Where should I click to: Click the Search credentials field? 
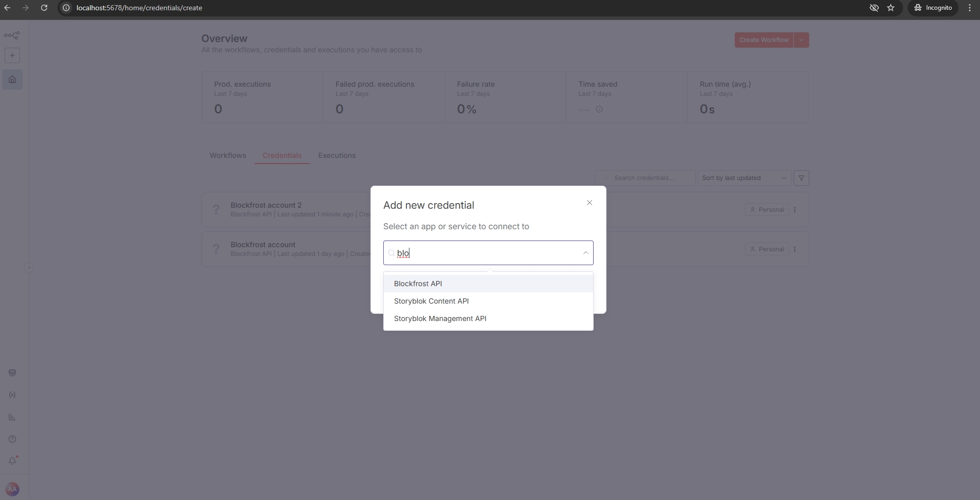tap(645, 178)
